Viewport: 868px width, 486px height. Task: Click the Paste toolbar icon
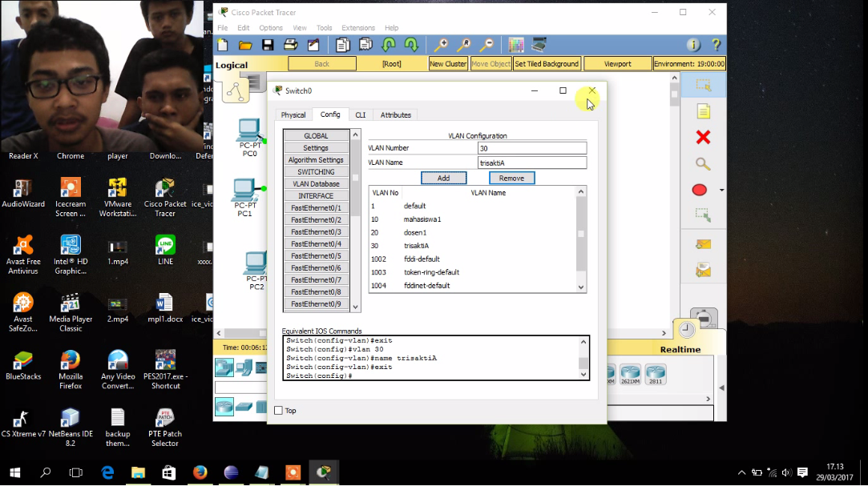pyautogui.click(x=365, y=45)
